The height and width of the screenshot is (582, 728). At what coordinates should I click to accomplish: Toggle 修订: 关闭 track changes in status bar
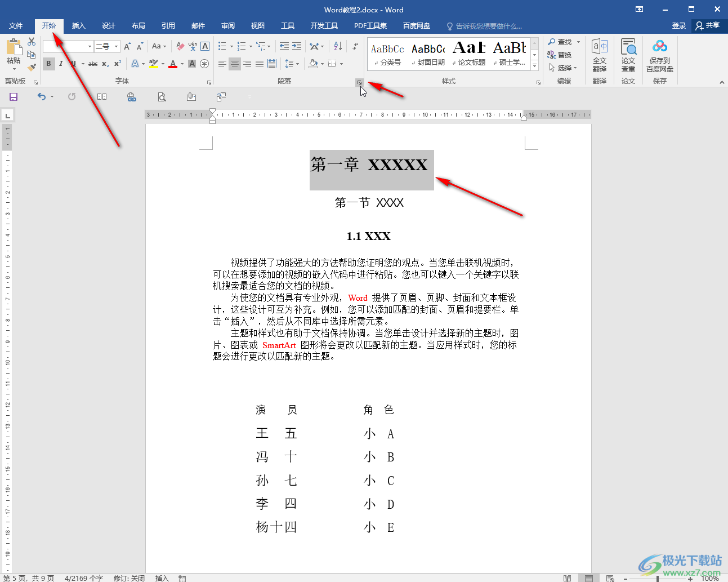(129, 578)
